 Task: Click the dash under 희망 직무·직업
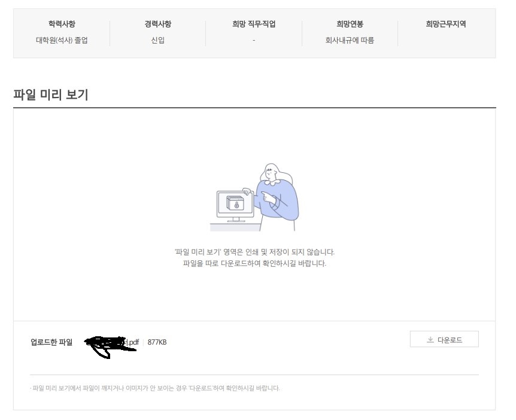[254, 40]
